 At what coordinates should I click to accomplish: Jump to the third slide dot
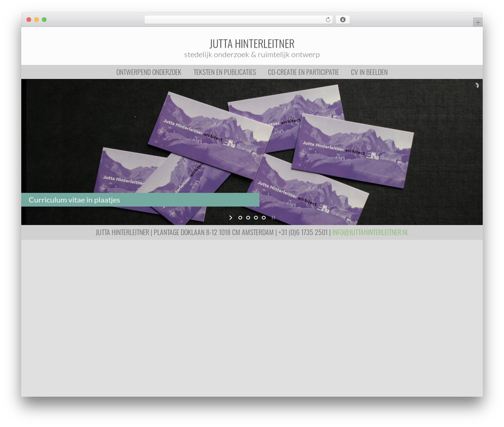click(256, 217)
